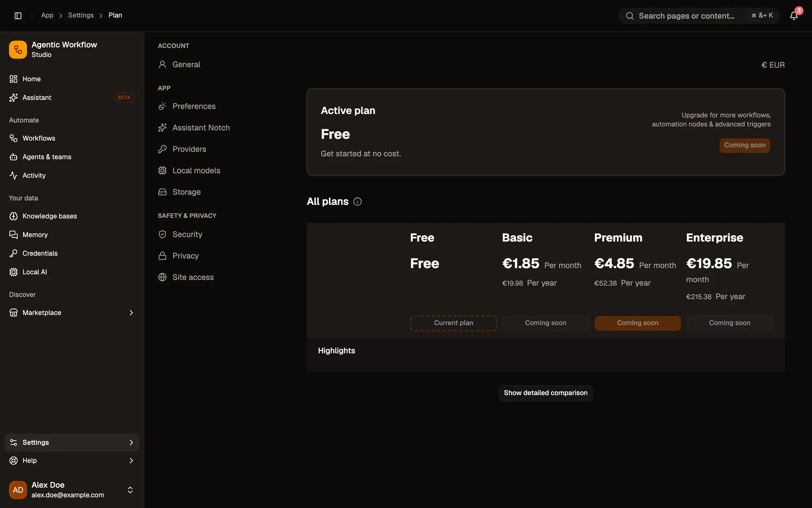The height and width of the screenshot is (508, 812).
Task: Open the Memory page label
Action: (x=35, y=235)
